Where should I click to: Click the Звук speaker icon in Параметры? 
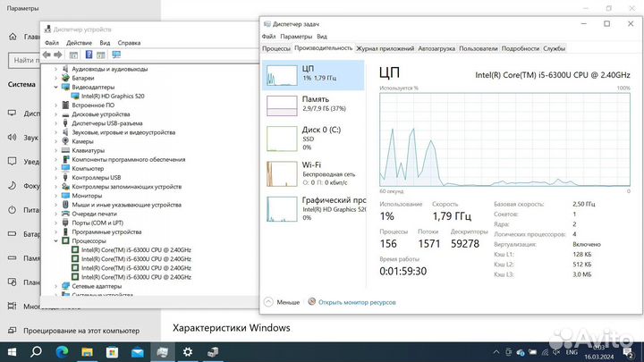coord(13,137)
